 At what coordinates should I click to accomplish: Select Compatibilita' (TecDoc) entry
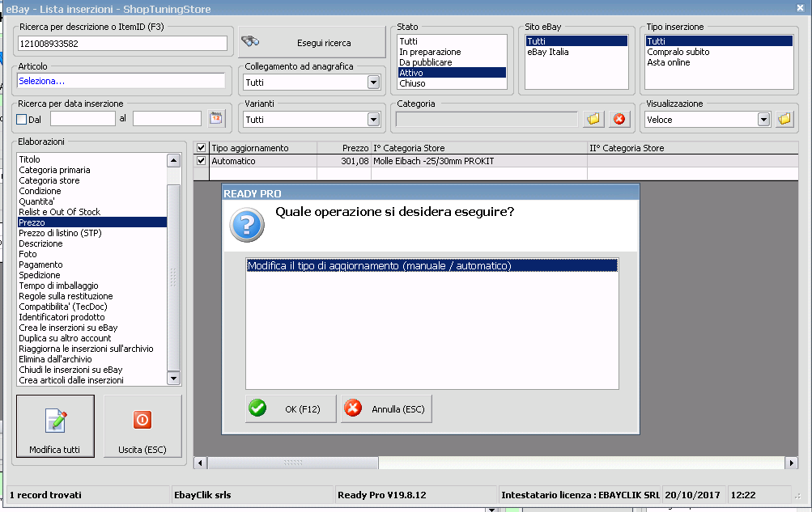pos(91,307)
